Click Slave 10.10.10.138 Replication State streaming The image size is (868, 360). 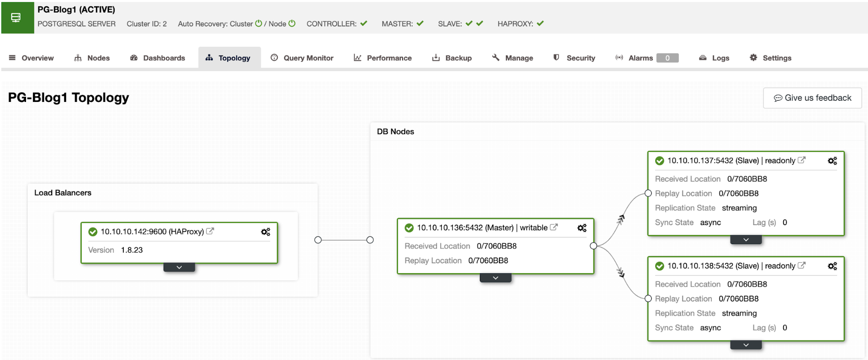(x=739, y=314)
